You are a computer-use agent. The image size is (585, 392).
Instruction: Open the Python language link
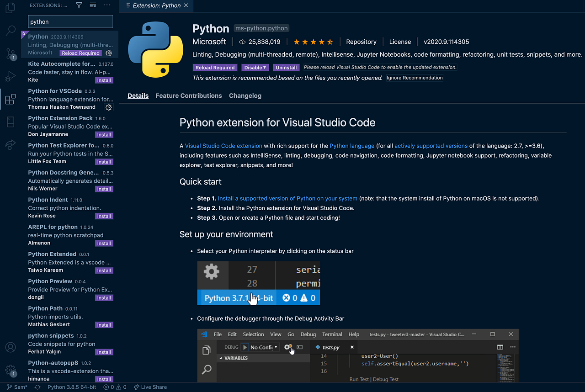click(x=352, y=146)
